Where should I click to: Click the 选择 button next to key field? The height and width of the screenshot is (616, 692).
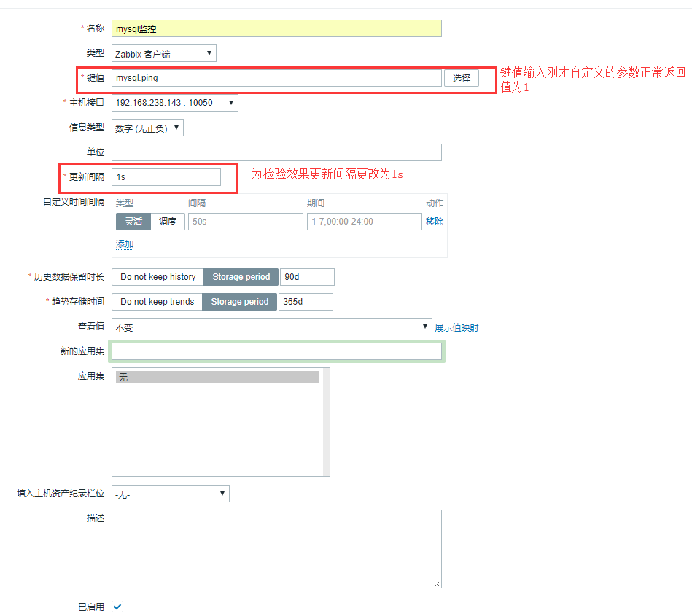tap(461, 78)
